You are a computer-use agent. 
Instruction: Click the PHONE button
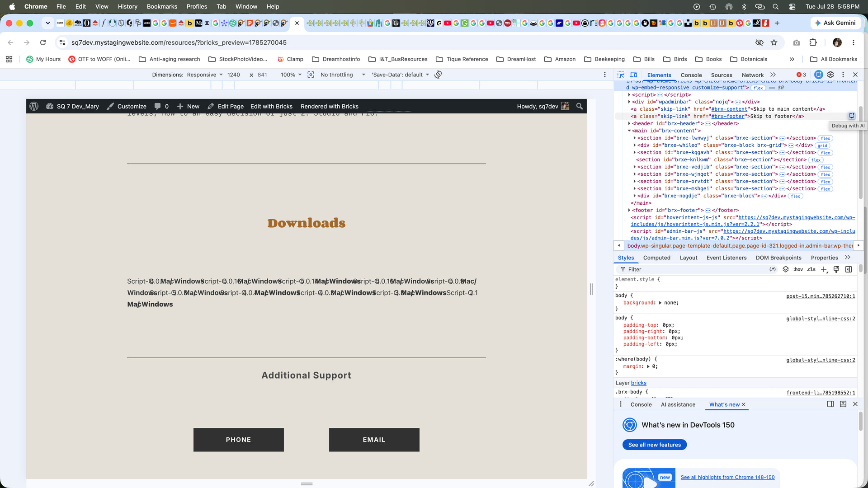239,440
